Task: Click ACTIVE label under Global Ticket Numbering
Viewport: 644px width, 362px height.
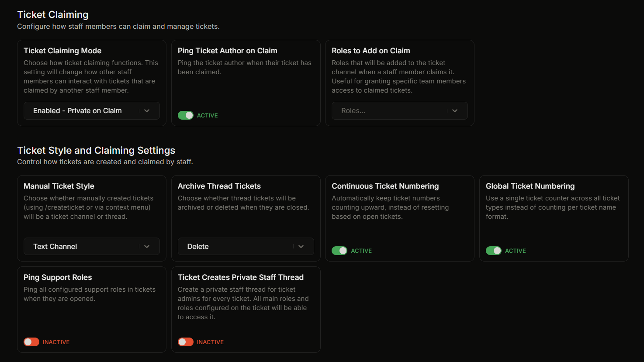Action: pos(516,251)
